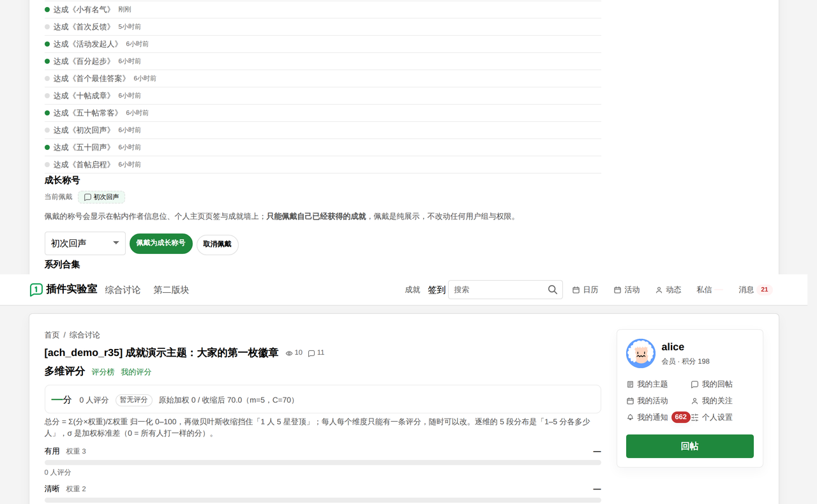Click the 取消佩戴 button
This screenshot has width=817, height=504.
(218, 244)
